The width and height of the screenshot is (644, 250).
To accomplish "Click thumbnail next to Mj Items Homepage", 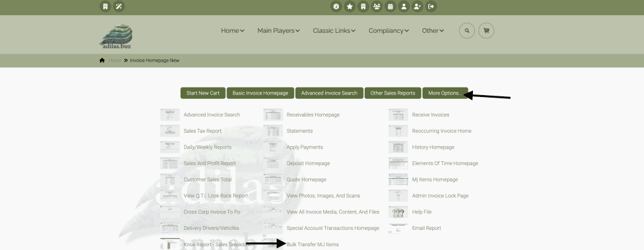I will click(398, 179).
